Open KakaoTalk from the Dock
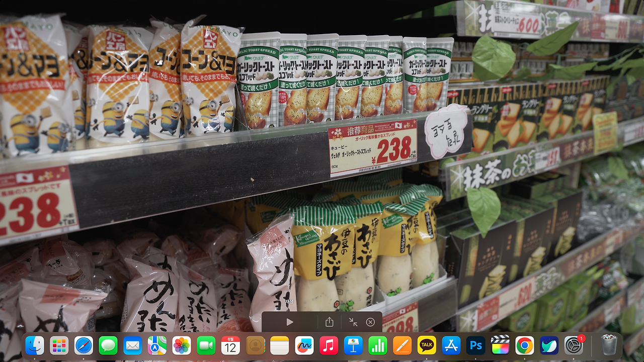 coord(427,345)
